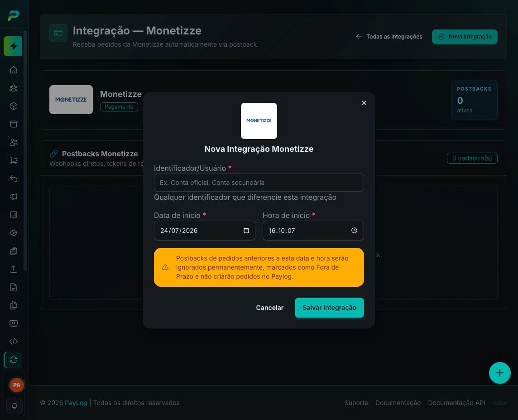This screenshot has width=518, height=420.
Task: Go to the home dashboard icon
Action: tap(14, 70)
